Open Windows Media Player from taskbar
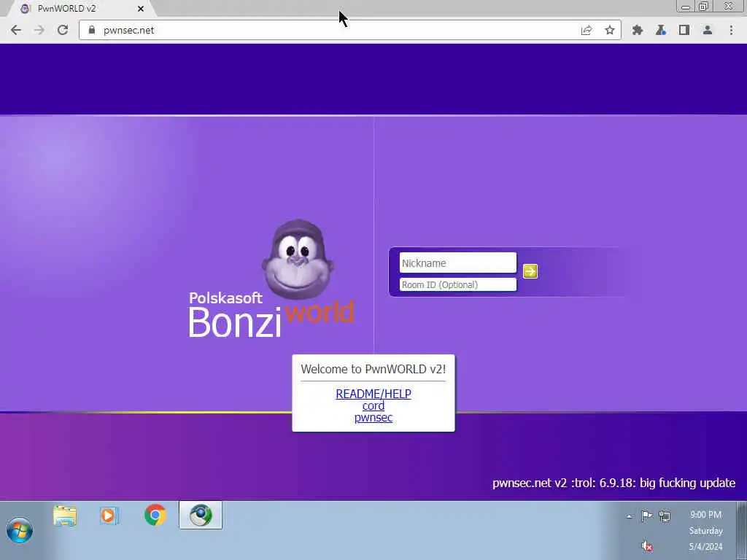747x560 pixels. [109, 516]
